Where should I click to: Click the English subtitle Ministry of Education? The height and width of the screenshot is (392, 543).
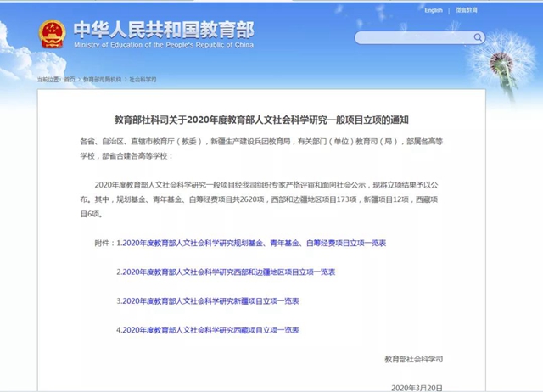(164, 45)
